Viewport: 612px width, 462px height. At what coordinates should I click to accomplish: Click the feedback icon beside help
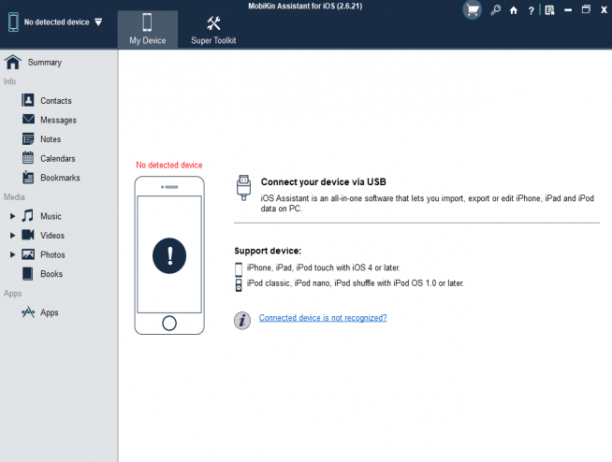[x=550, y=11]
